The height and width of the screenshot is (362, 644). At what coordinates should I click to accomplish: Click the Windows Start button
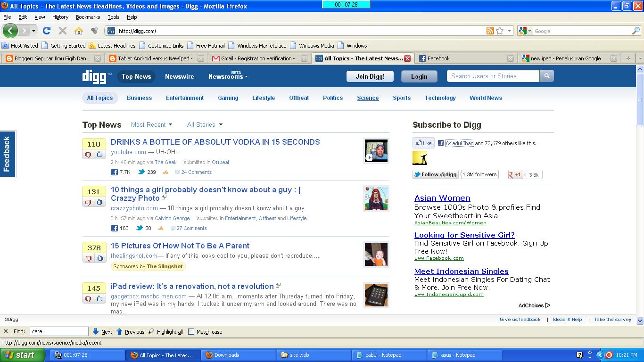coord(23,355)
